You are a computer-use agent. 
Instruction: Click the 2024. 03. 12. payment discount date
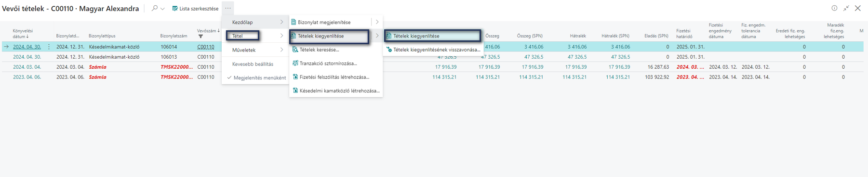click(x=723, y=67)
